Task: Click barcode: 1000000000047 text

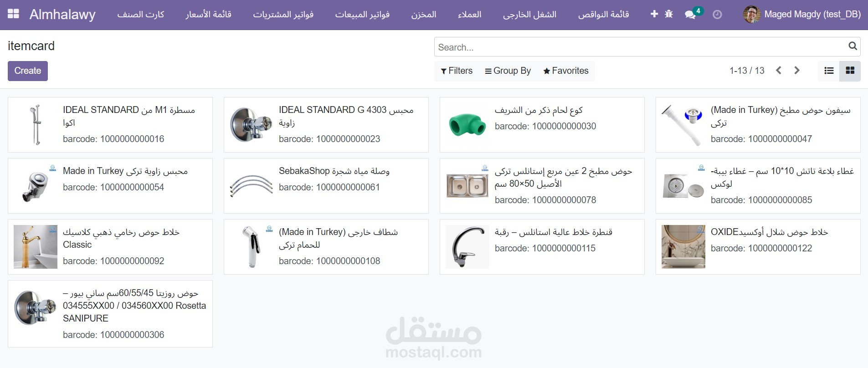Action: click(761, 139)
